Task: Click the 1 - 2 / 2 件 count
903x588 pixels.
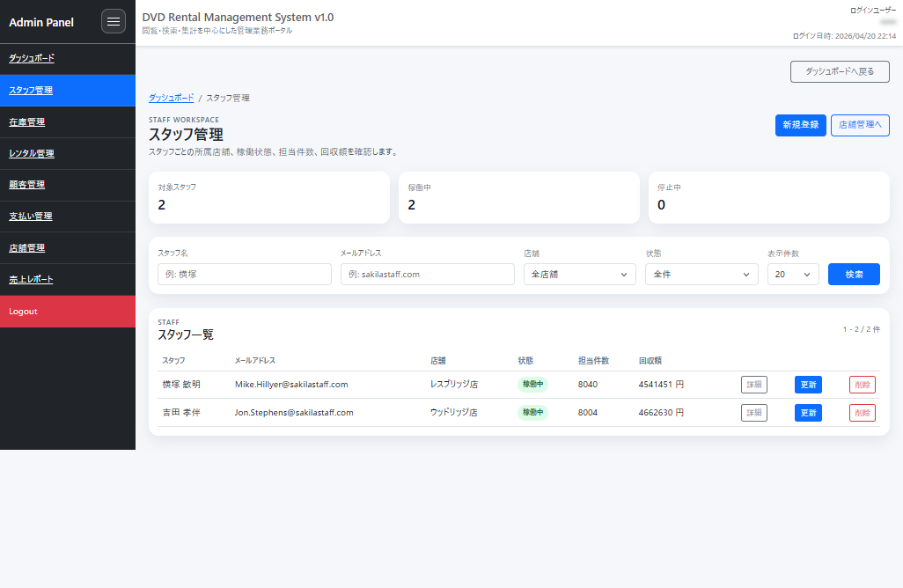Action: pyautogui.click(x=862, y=329)
